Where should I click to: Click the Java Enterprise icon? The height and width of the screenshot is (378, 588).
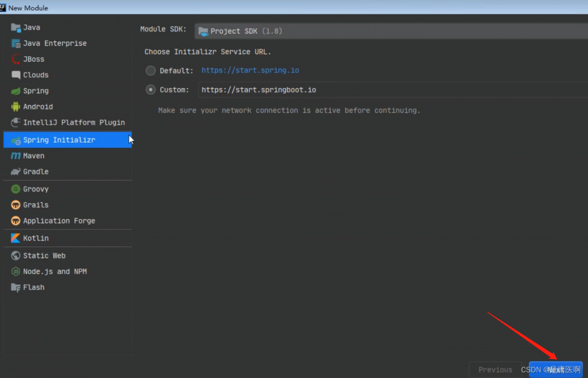[x=16, y=44]
